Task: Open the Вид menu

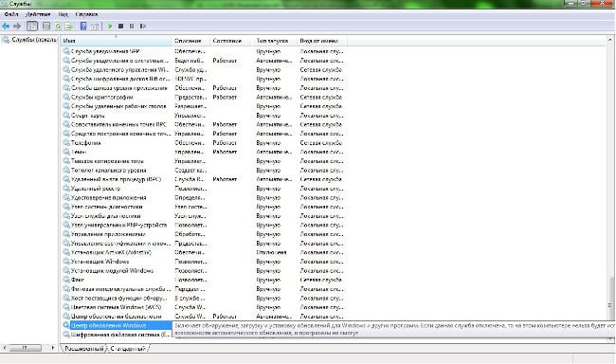Action: click(63, 14)
